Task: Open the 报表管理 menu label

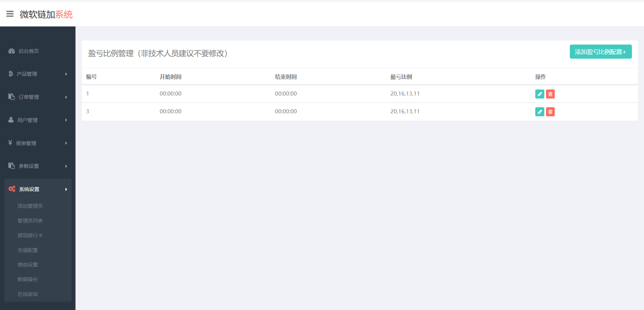Action: pyautogui.click(x=26, y=143)
